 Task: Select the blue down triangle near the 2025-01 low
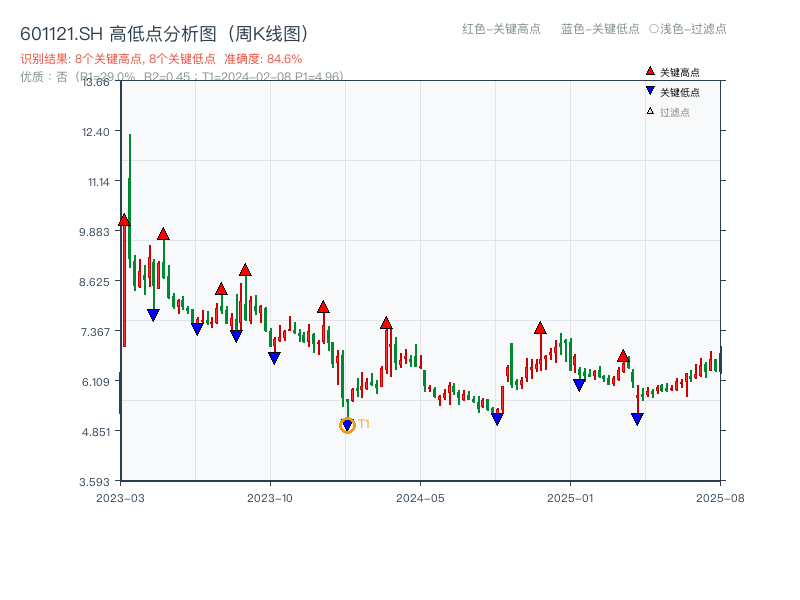coord(579,382)
